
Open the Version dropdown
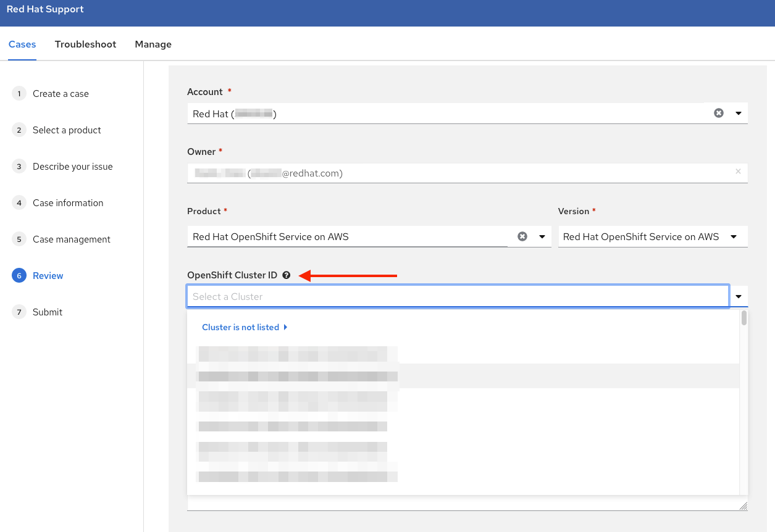(x=734, y=236)
